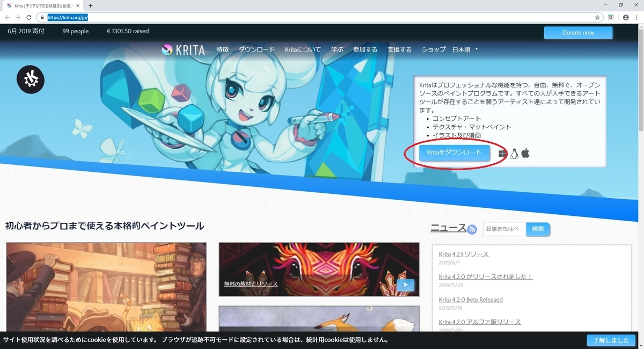Image resolution: width=644 pixels, height=349 pixels.
Task: Click the Donate now button
Action: (578, 33)
